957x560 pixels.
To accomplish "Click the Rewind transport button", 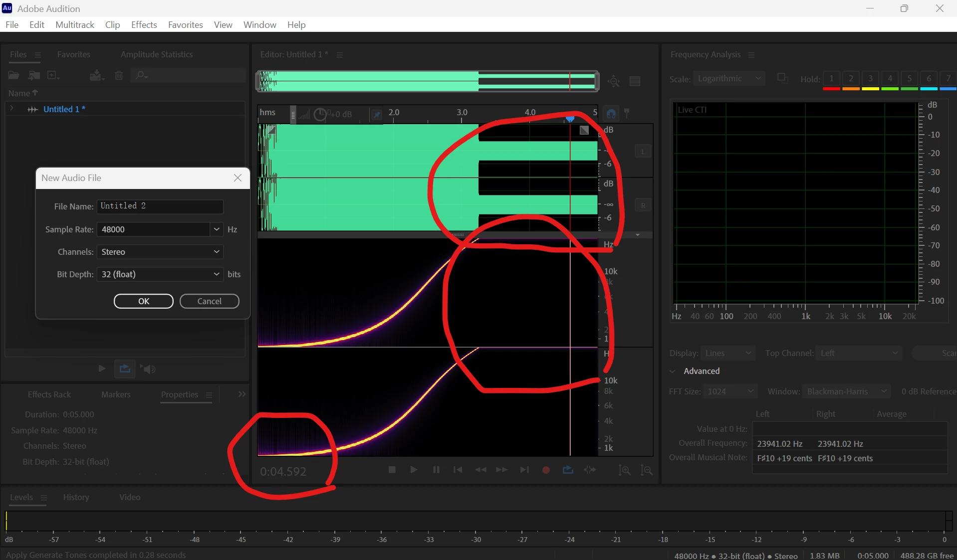I will click(x=480, y=470).
